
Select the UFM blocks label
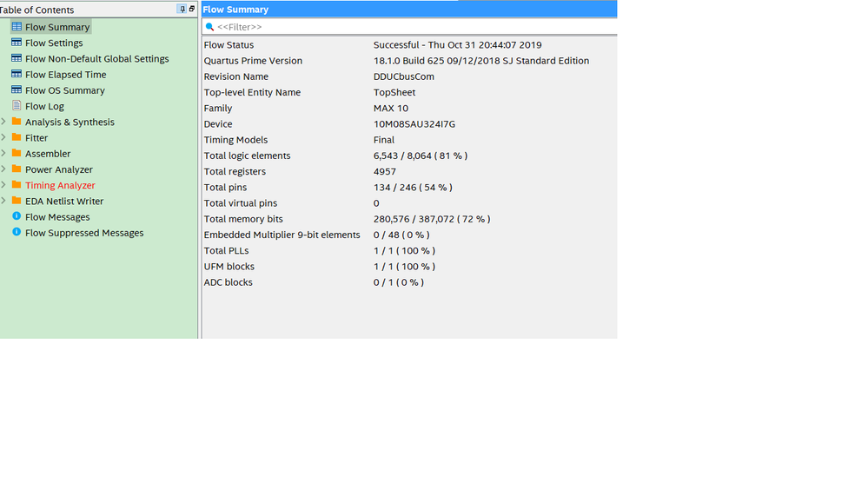point(229,267)
